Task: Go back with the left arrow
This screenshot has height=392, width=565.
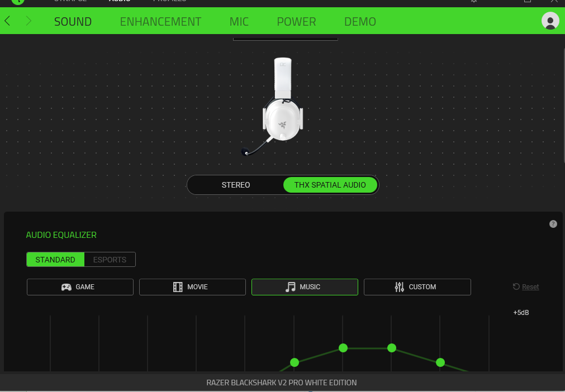Action: (x=7, y=21)
